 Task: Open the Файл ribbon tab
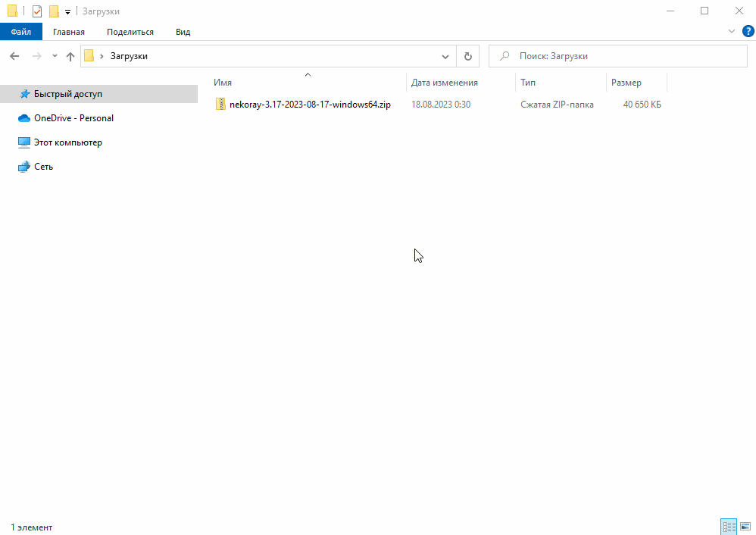click(21, 32)
